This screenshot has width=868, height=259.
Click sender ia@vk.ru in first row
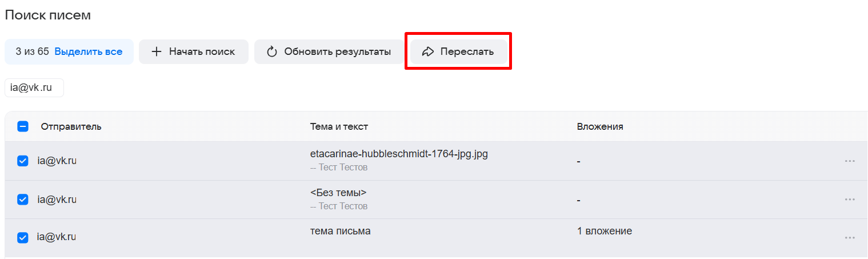[x=57, y=161]
